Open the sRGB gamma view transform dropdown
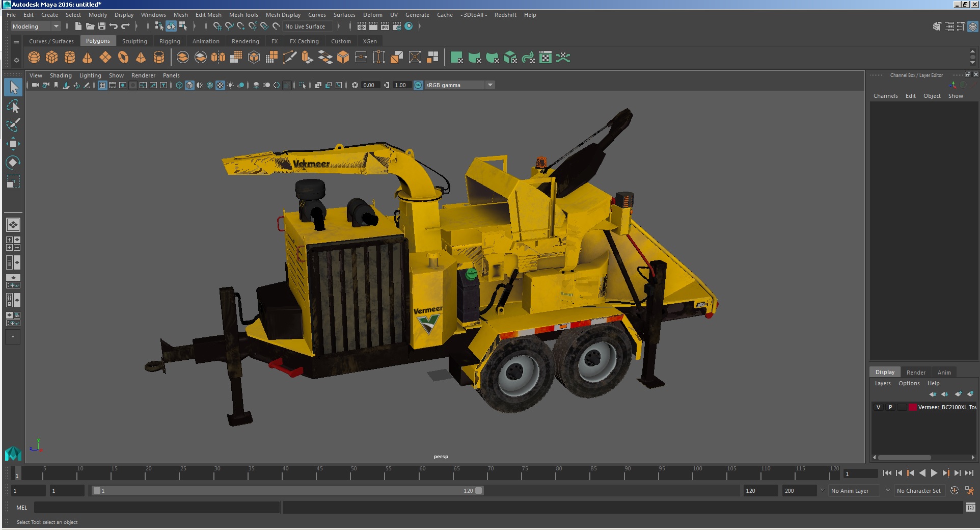This screenshot has height=530, width=980. 459,85
